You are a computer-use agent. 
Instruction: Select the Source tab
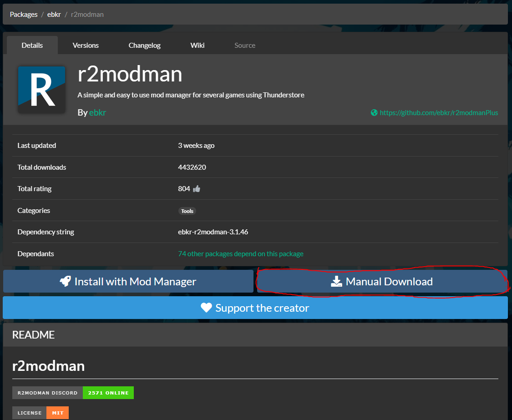click(245, 46)
